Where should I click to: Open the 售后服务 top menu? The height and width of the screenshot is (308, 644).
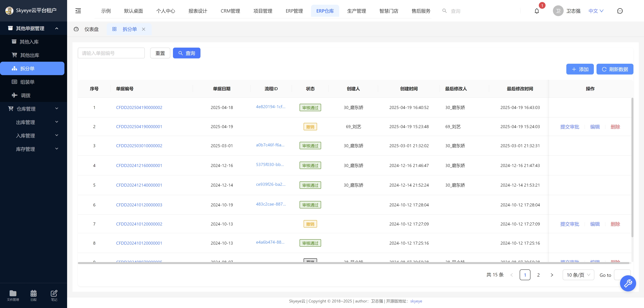click(x=421, y=11)
